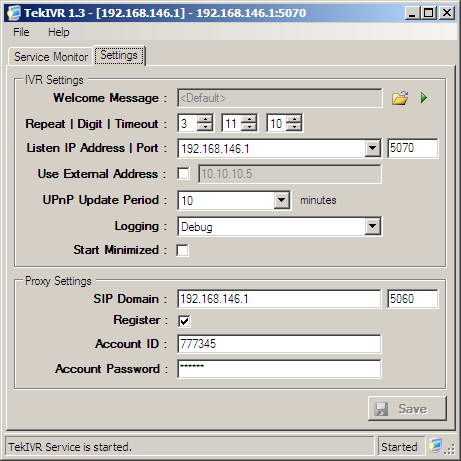The width and height of the screenshot is (461, 461).
Task: Decrease the Digit value
Action: [x=249, y=127]
